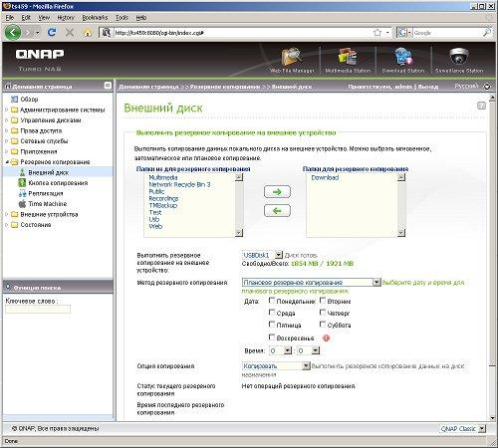
Task: Open the Плановое резервное копирование method dropdown
Action: click(x=312, y=283)
